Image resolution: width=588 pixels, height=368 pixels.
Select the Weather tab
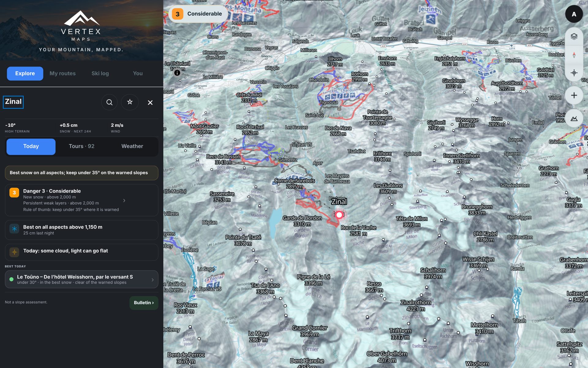(x=132, y=146)
